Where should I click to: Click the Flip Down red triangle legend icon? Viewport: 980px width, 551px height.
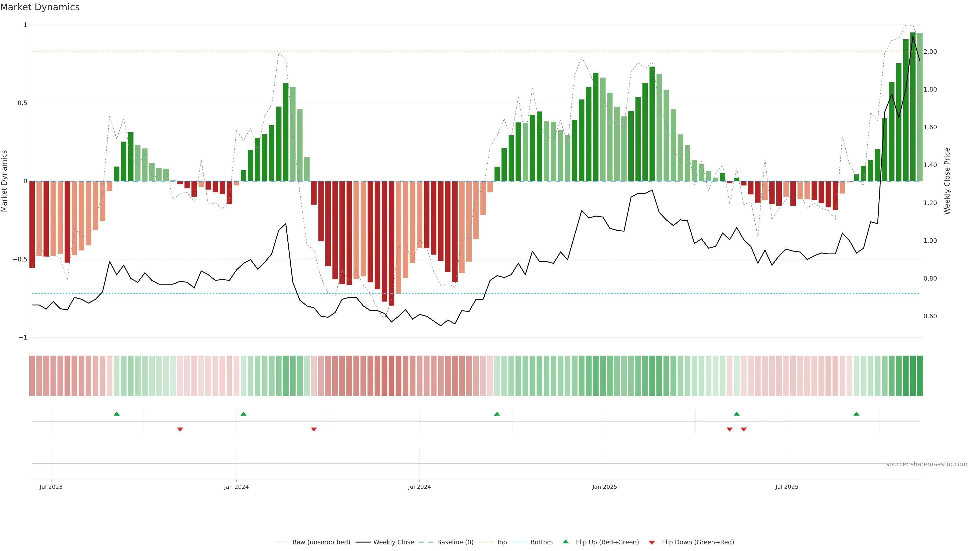652,542
